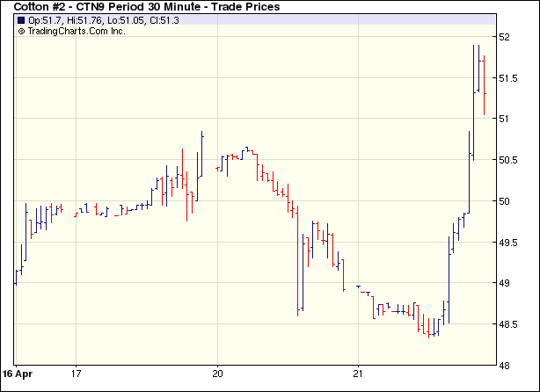Click the 51.5 price label on y-axis
Viewport: 540px width, 392px height.
click(509, 78)
